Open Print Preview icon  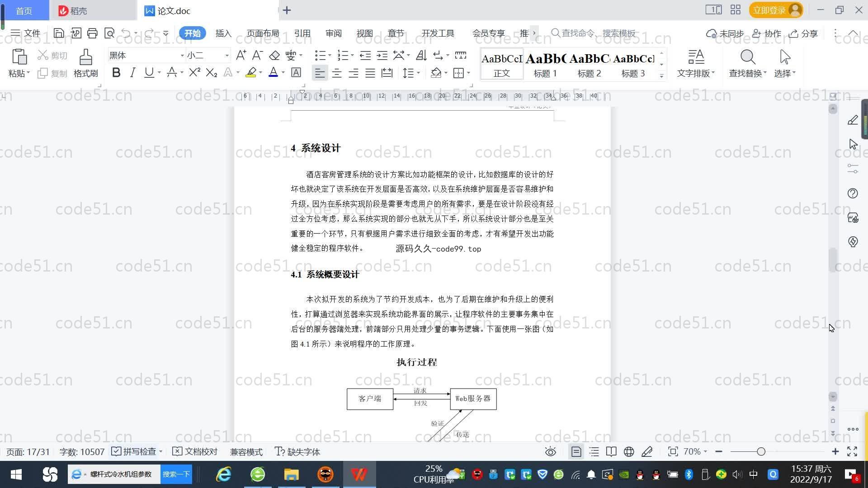[109, 33]
